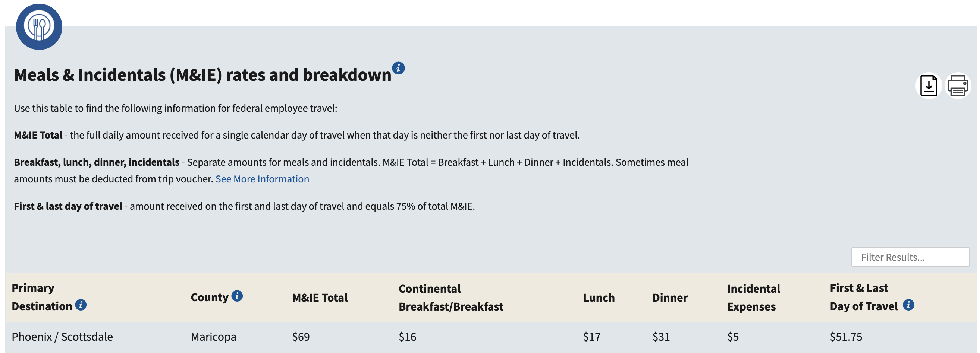Click the Primary Destination column header

click(42, 297)
